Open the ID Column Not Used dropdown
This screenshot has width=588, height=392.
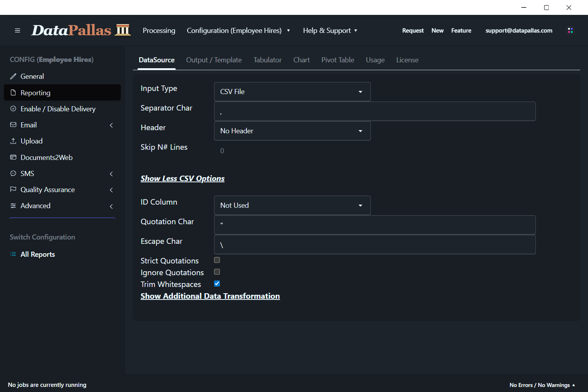point(292,205)
